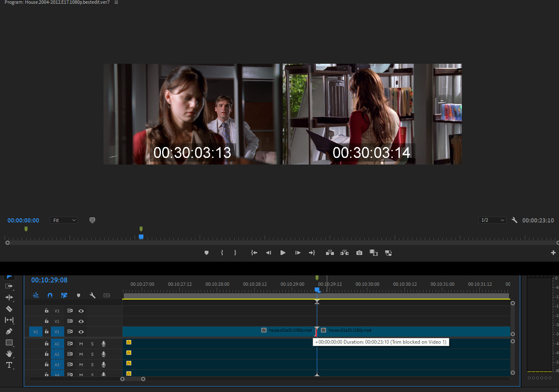559x392 pixels.
Task: Toggle lock on track V2
Action: coord(47,321)
